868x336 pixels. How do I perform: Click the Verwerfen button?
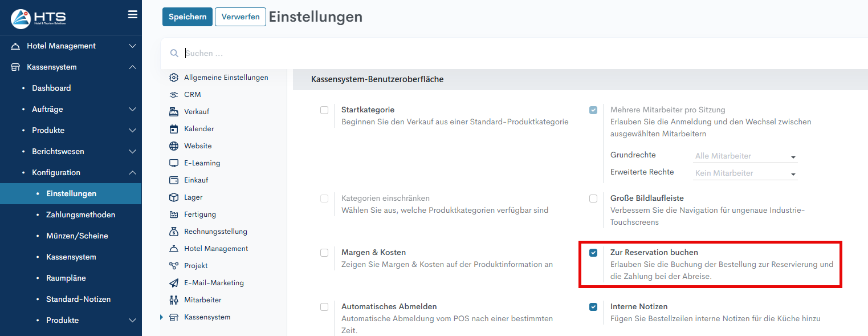click(x=241, y=17)
